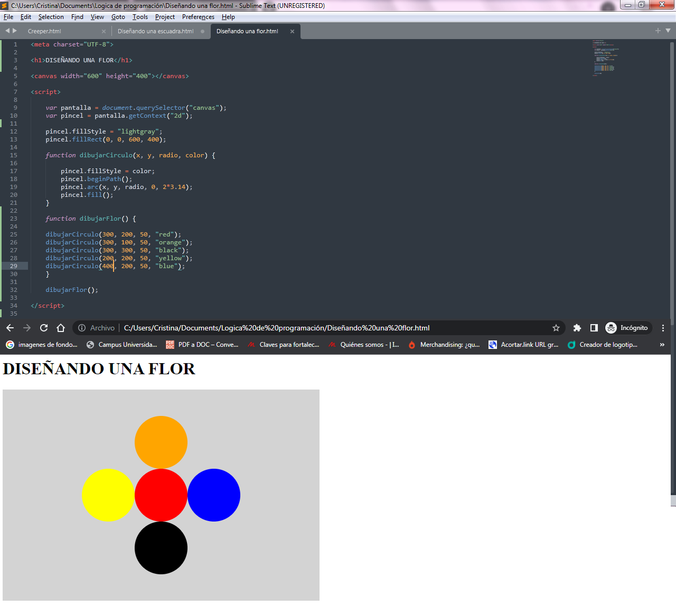Open the Selection menu
Viewport: 676px width, 616px height.
(x=51, y=17)
